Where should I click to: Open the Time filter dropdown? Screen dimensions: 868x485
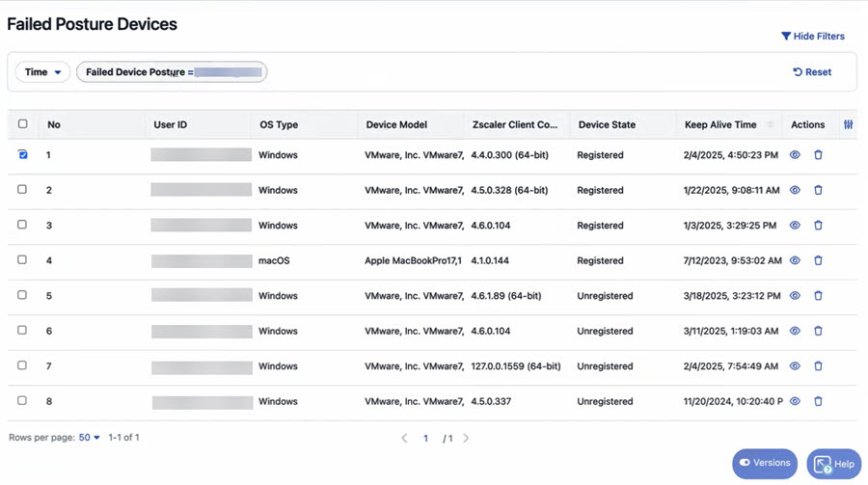coord(42,72)
